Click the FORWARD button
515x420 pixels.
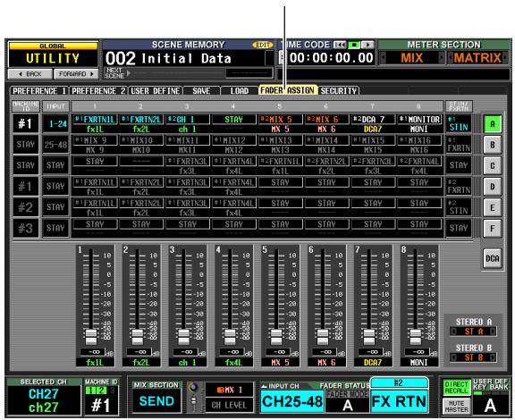(76, 74)
